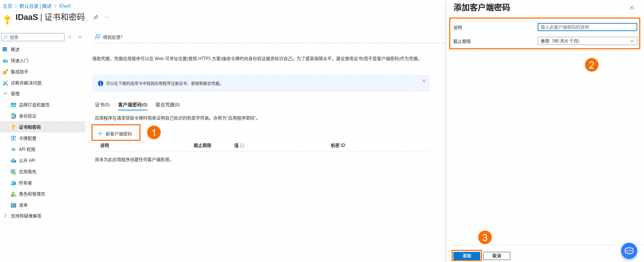
Task: Open 清单 sidebar item
Action: [x=23, y=205]
